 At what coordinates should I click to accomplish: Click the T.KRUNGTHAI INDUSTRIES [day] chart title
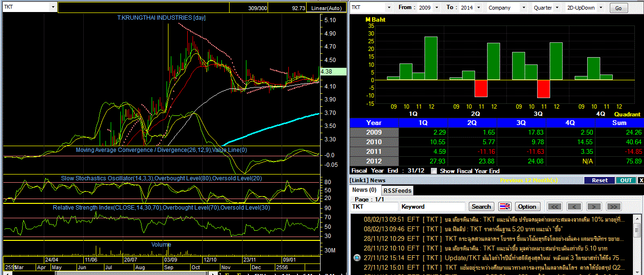pyautogui.click(x=161, y=18)
